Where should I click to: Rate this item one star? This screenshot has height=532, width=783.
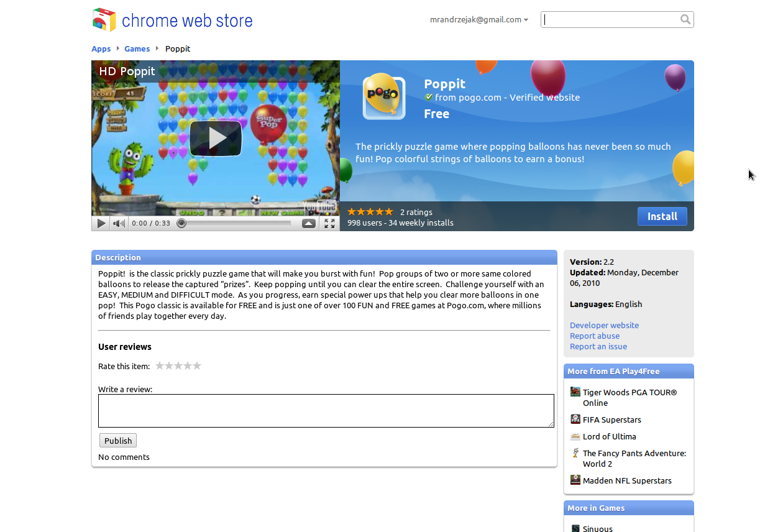pos(160,365)
